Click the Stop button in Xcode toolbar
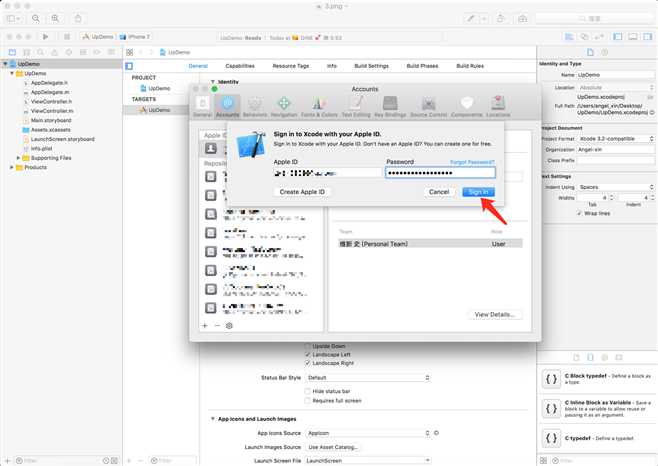This screenshot has width=658, height=466. point(67,37)
